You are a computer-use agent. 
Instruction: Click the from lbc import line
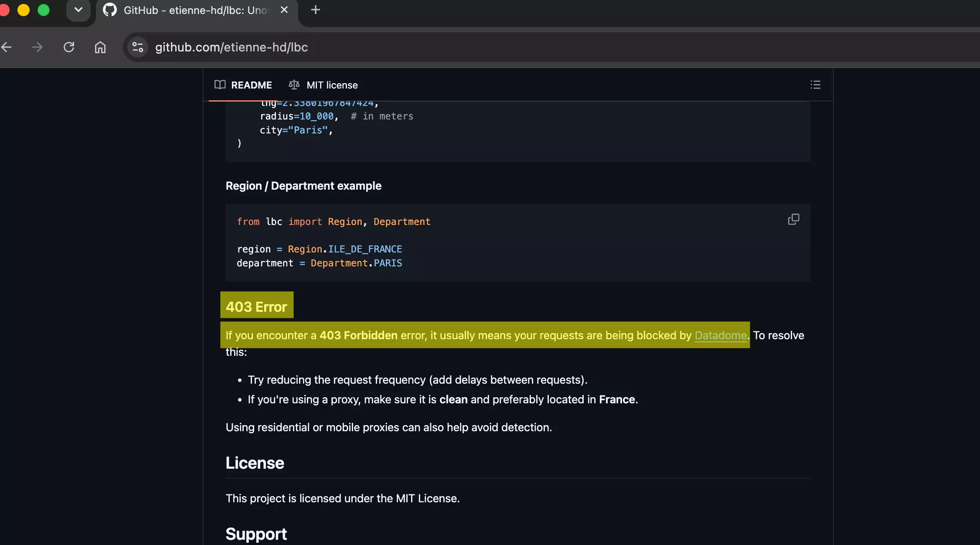tap(333, 221)
